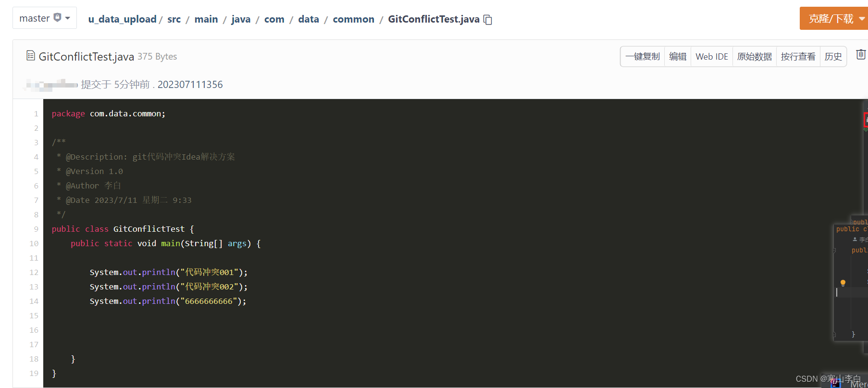Open commit 202307111356 link
The width and height of the screenshot is (868, 388).
click(190, 85)
